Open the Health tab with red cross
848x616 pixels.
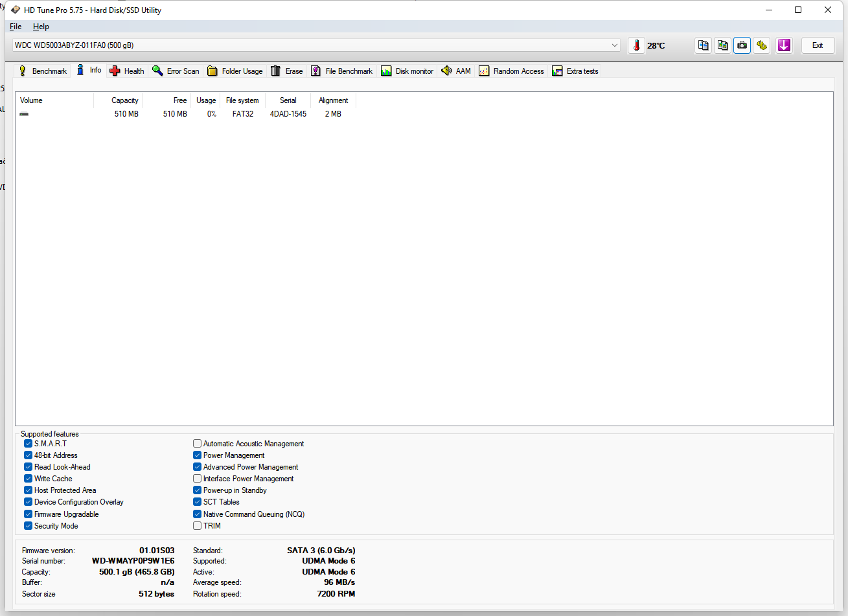tap(127, 71)
